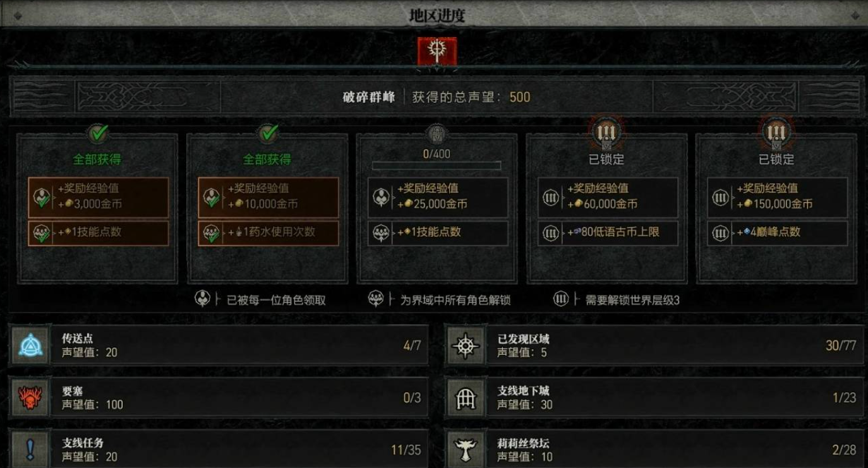The height and width of the screenshot is (468, 868).
Task: Click the +1技能点数 reward in third tier
Action: (x=438, y=232)
